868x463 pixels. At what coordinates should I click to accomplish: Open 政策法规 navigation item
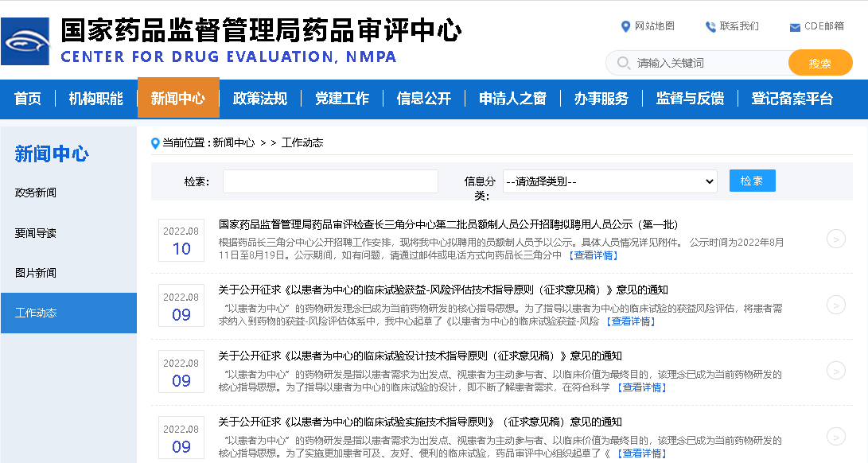pyautogui.click(x=259, y=99)
